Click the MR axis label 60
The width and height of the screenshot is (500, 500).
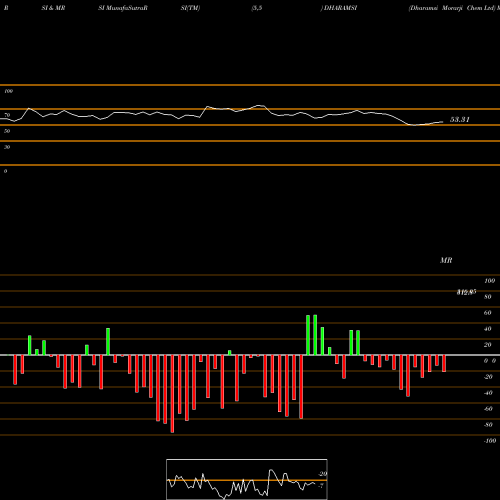[488, 313]
